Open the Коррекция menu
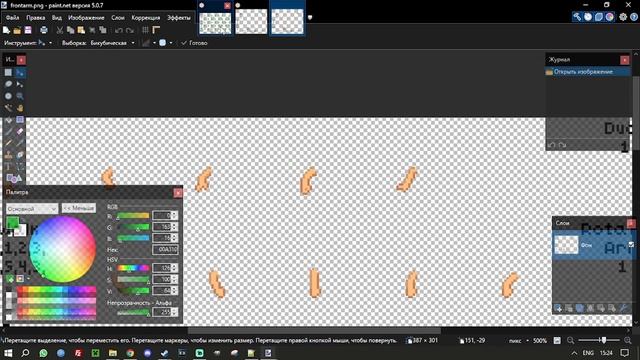 pyautogui.click(x=145, y=18)
